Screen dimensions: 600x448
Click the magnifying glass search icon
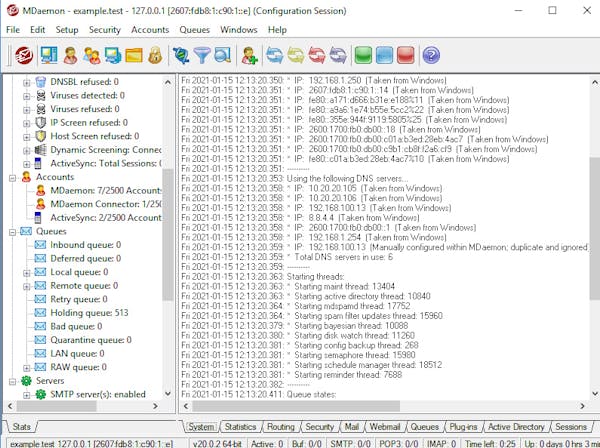click(x=223, y=55)
